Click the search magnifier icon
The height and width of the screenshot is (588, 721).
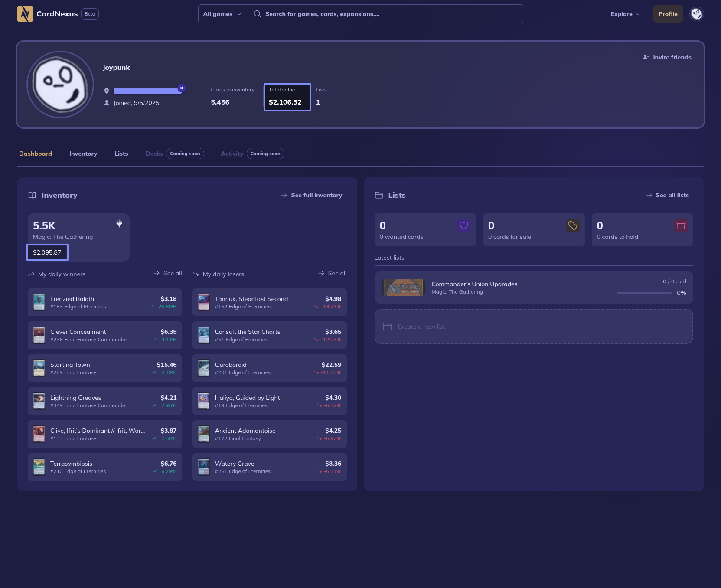pos(257,14)
